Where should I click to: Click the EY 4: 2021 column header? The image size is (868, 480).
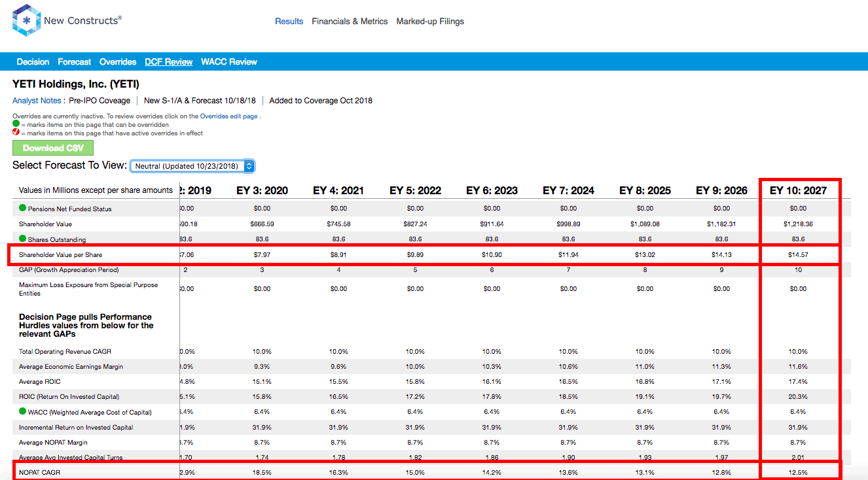pyautogui.click(x=338, y=191)
